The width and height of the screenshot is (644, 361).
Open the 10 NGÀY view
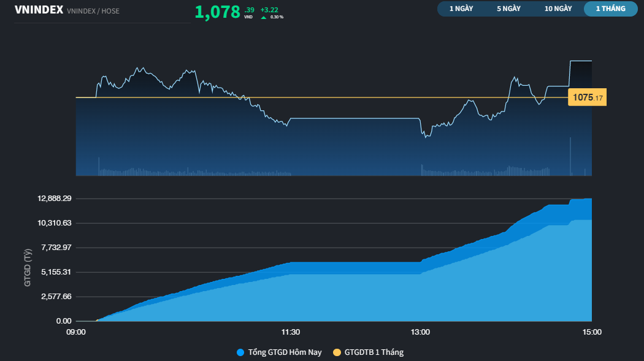click(557, 9)
